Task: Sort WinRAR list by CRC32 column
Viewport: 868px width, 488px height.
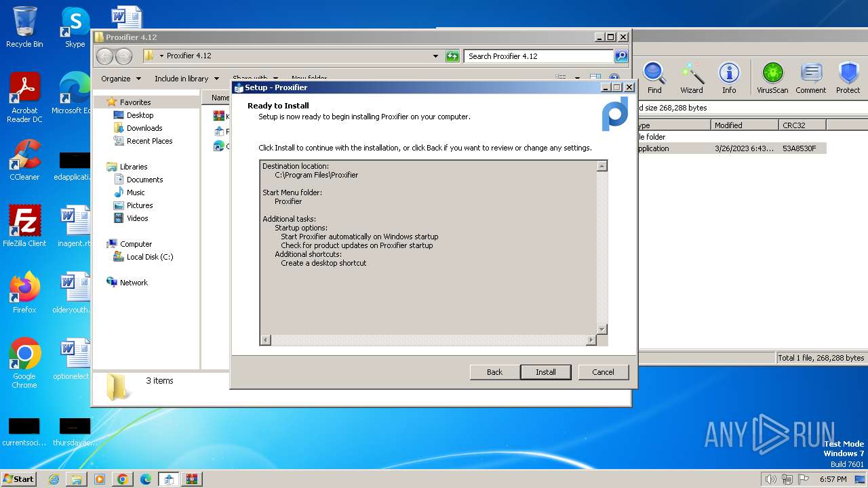Action: point(802,125)
